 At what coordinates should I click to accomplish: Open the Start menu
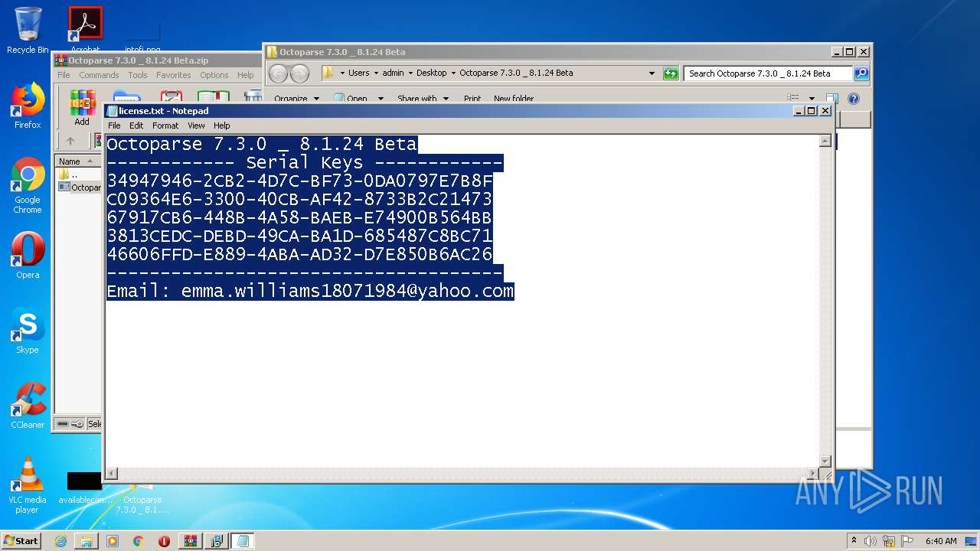point(21,541)
